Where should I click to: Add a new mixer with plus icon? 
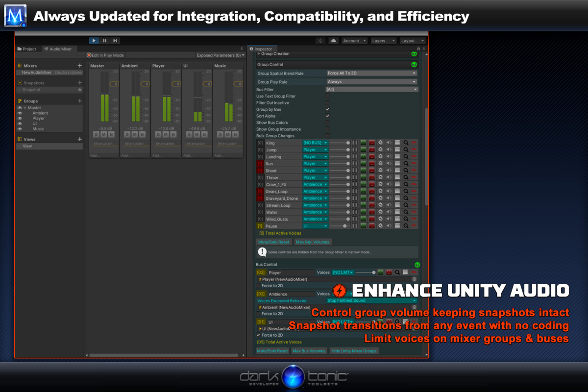coord(80,66)
